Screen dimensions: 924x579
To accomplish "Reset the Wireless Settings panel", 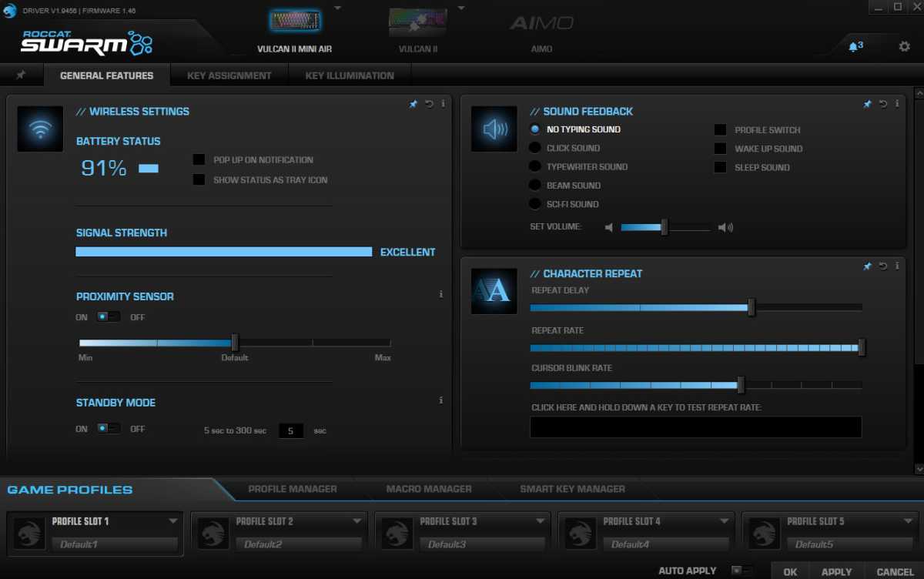I will 429,104.
